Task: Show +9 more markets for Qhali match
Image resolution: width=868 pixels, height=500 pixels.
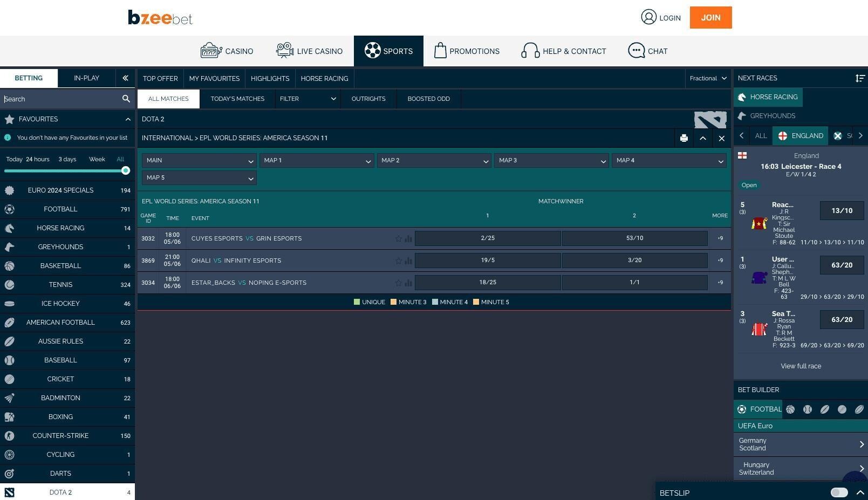Action: pyautogui.click(x=720, y=261)
